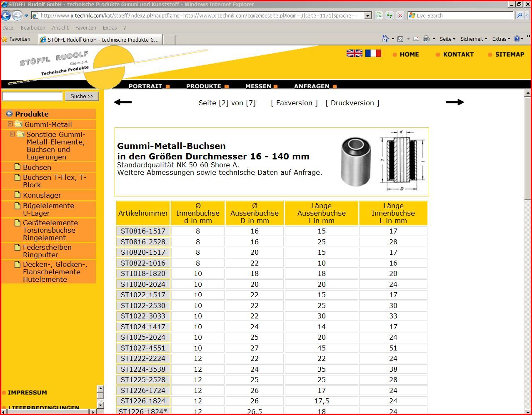
Task: Click the sidebar search text field
Action: [32, 96]
